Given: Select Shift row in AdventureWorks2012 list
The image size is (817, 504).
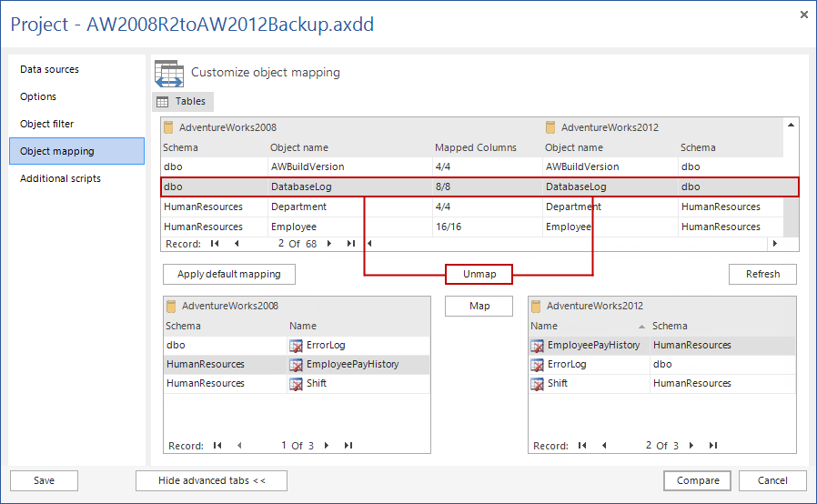Looking at the screenshot, I should 662,384.
